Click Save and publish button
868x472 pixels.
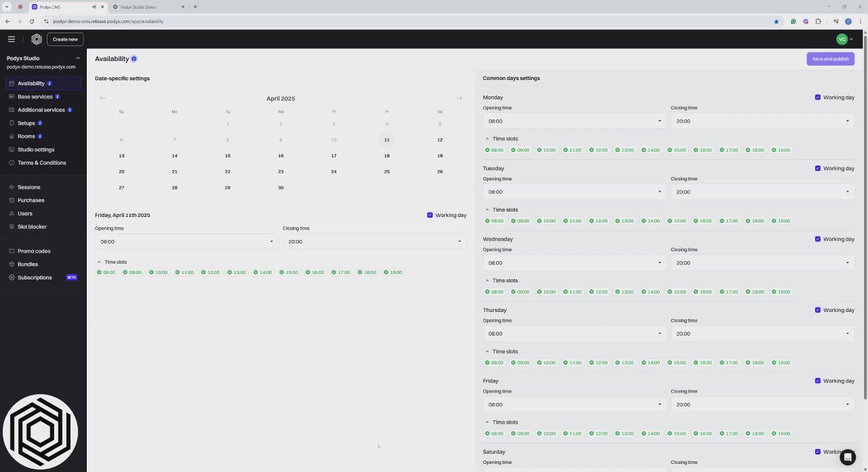830,59
